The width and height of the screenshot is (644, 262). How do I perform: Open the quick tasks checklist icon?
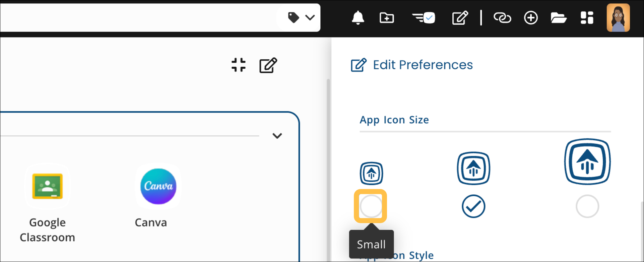point(424,18)
